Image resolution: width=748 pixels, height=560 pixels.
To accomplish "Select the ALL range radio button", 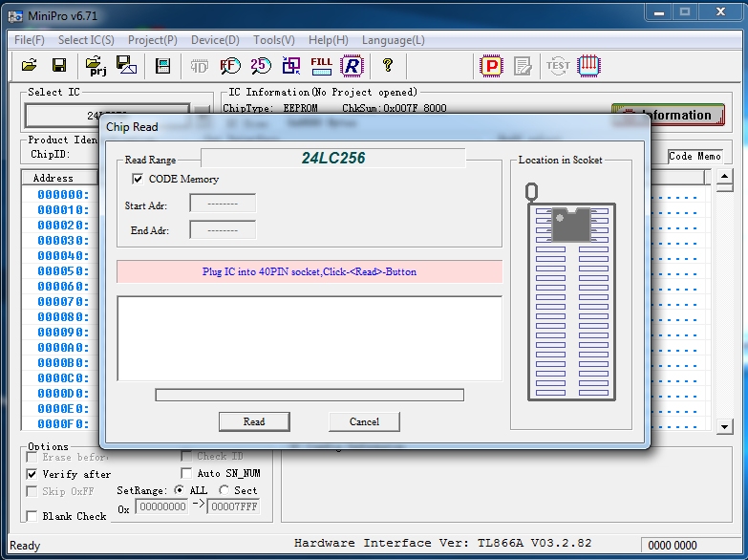I will (180, 490).
